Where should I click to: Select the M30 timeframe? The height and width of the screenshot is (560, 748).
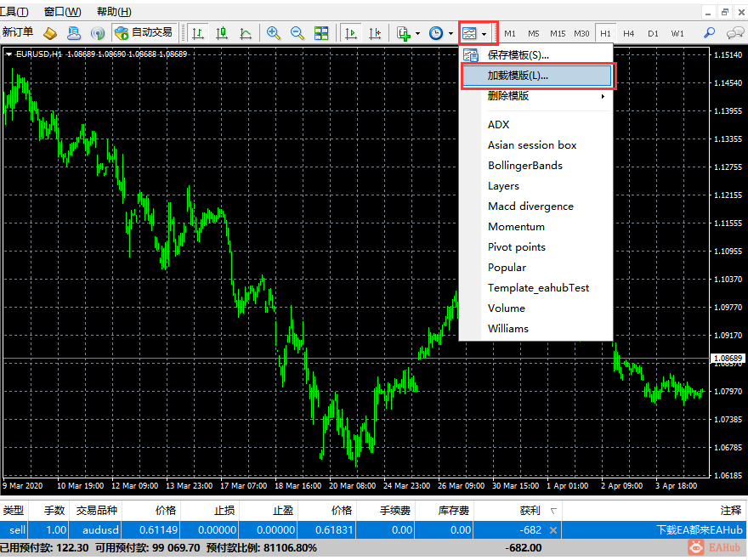(x=581, y=33)
